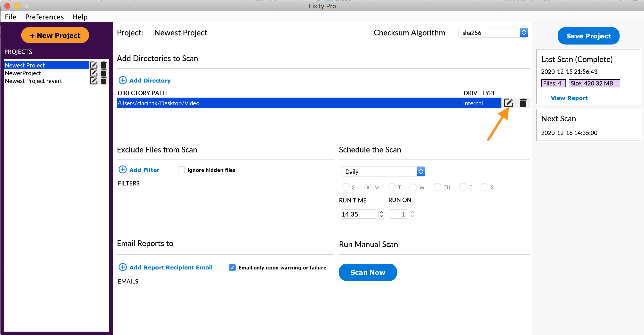Select the last S (Saturday) radio button
Image resolution: width=644 pixels, height=335 pixels.
point(484,187)
